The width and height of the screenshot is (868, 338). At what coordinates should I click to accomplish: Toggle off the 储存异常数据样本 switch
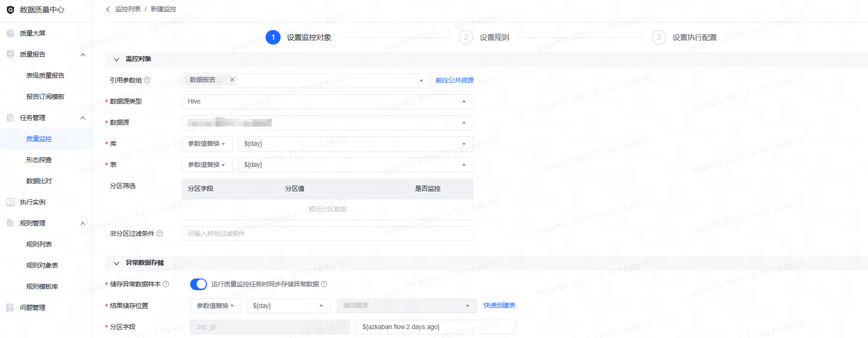199,284
